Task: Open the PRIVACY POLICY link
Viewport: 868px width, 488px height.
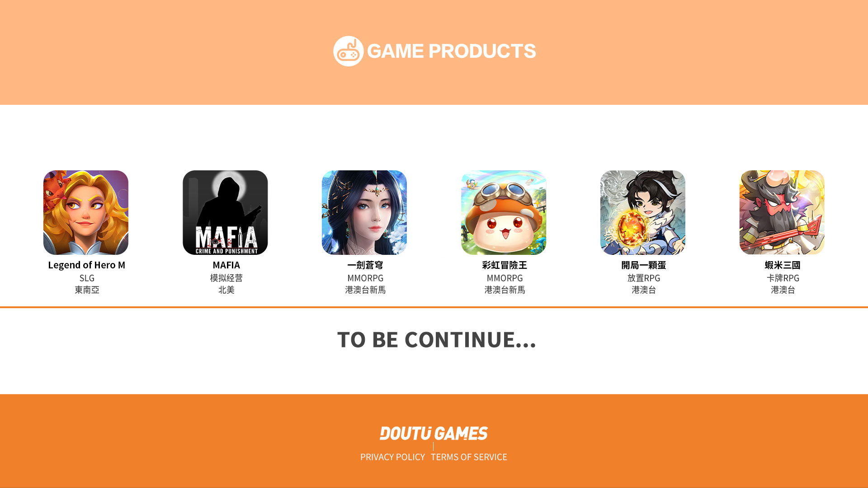Action: (x=392, y=457)
